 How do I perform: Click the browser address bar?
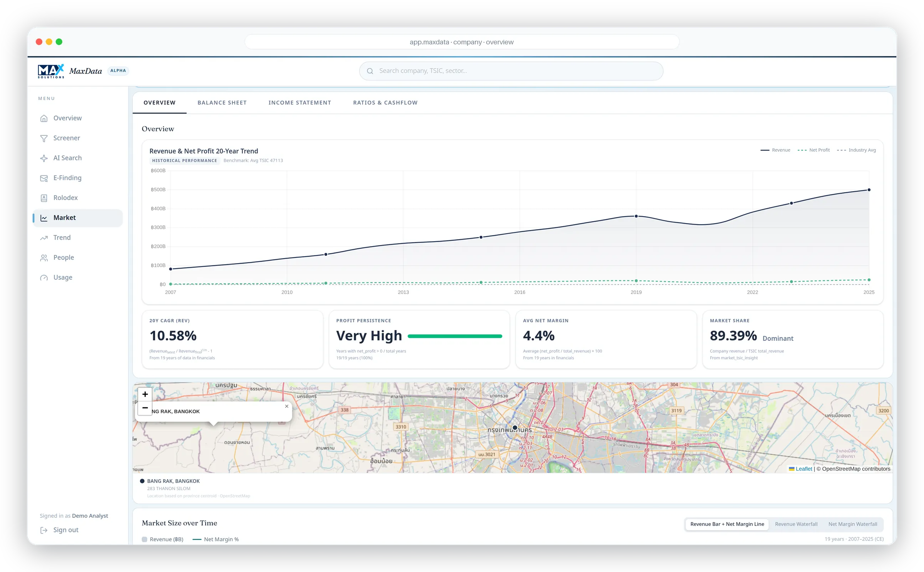462,42
